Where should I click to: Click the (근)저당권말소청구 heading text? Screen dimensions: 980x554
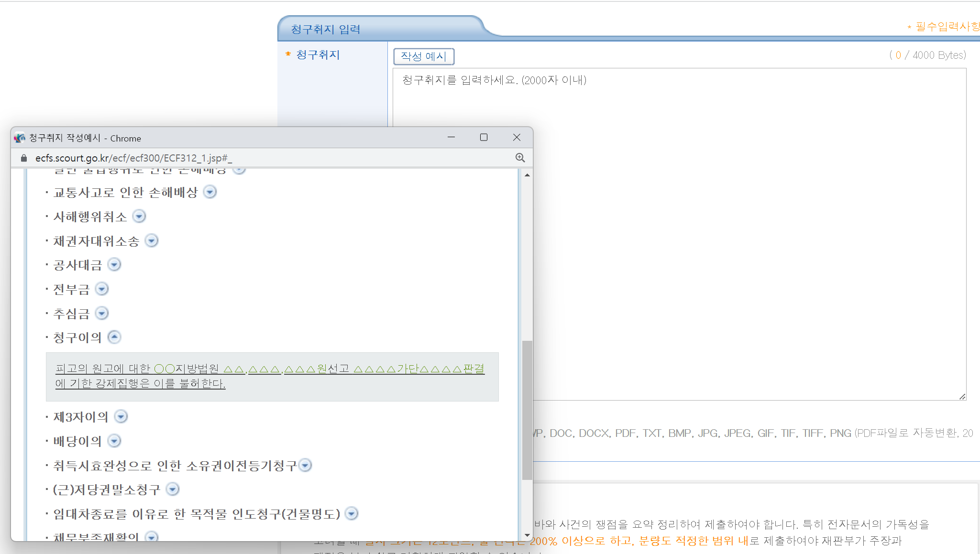coord(107,489)
